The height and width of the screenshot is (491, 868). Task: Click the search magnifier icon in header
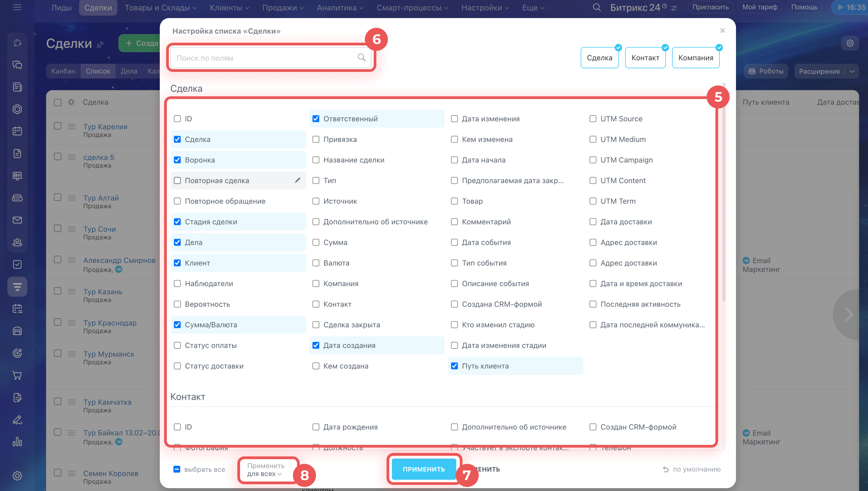596,7
